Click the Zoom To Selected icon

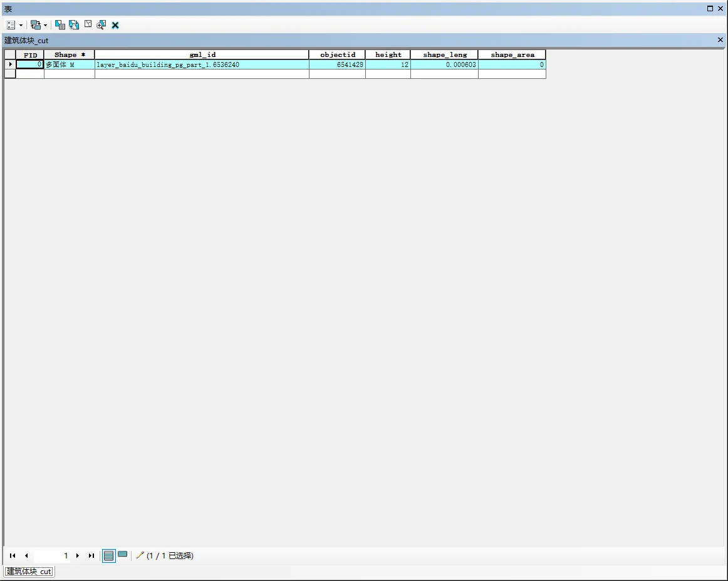pos(101,25)
